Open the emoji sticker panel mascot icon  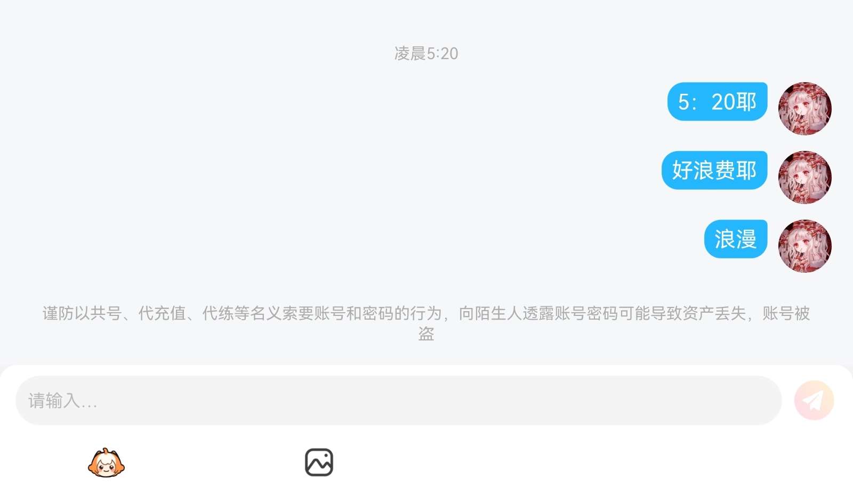pyautogui.click(x=106, y=462)
